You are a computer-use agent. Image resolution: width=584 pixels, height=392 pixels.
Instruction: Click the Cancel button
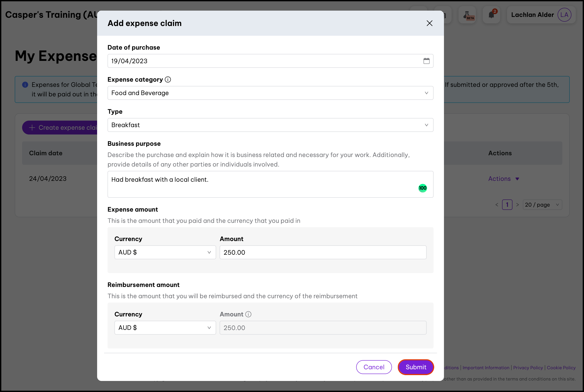coord(374,367)
